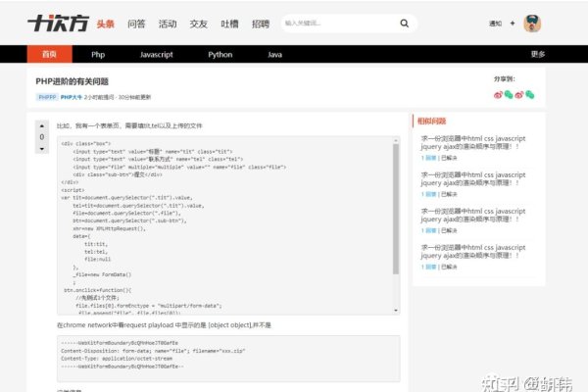Open the third similar question link
588x392 pixels.
pos(473,216)
